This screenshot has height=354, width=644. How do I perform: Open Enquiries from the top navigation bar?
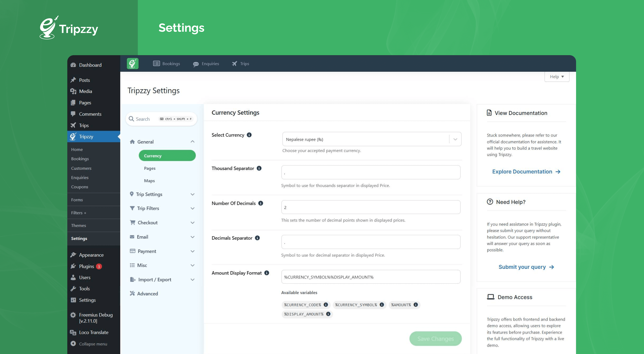206,64
